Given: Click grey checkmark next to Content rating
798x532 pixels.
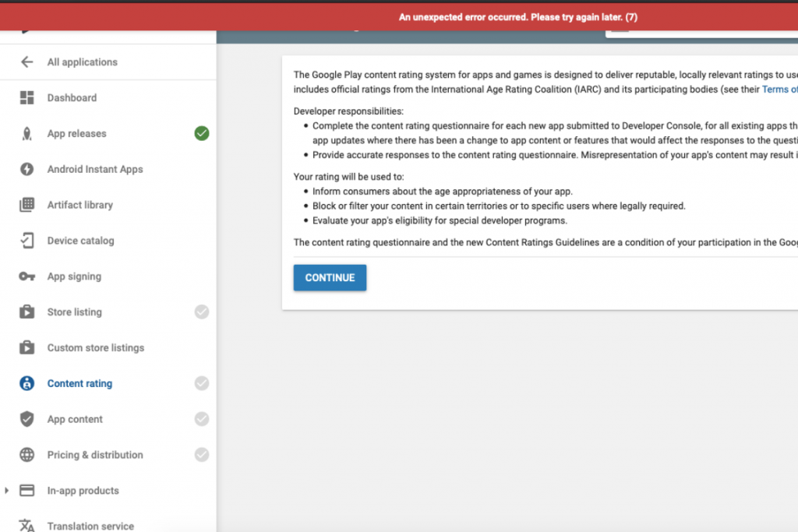Looking at the screenshot, I should pyautogui.click(x=202, y=383).
